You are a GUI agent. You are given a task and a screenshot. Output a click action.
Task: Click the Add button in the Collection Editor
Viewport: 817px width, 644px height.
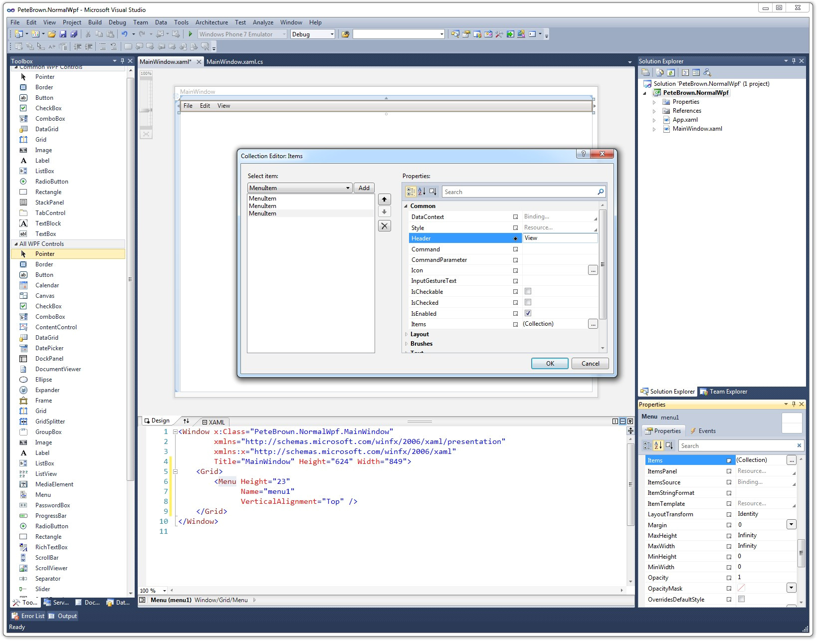tap(364, 188)
